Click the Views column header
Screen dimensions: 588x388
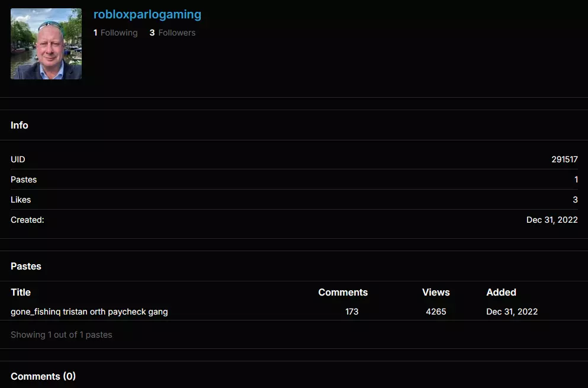pos(436,292)
